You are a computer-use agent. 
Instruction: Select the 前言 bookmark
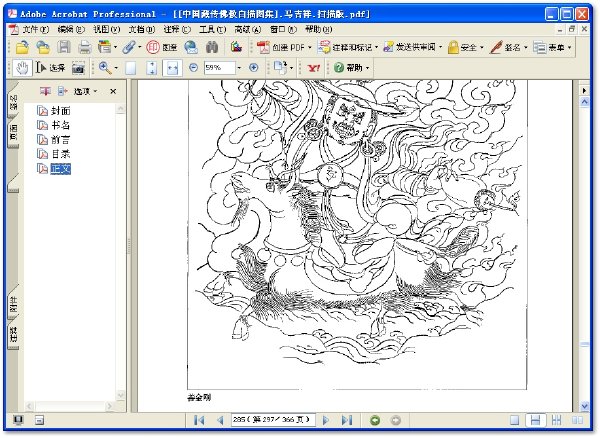click(60, 140)
